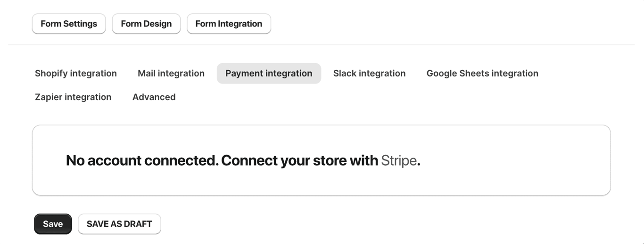
Task: Click SAVE AS DRAFT
Action: (x=119, y=224)
